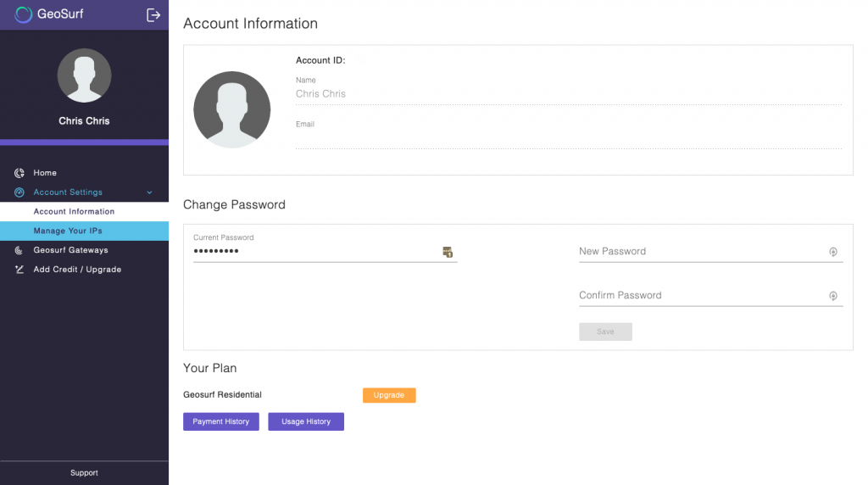Image resolution: width=868 pixels, height=485 pixels.
Task: Click the logout icon beside the GeoSurf logo
Action: pyautogui.click(x=153, y=15)
